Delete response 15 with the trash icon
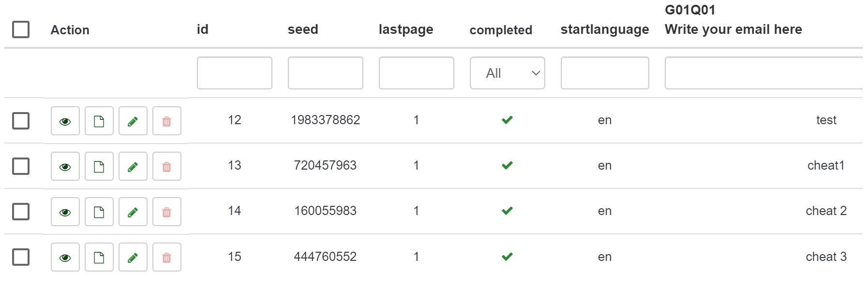The height and width of the screenshot is (287, 868). point(167,257)
